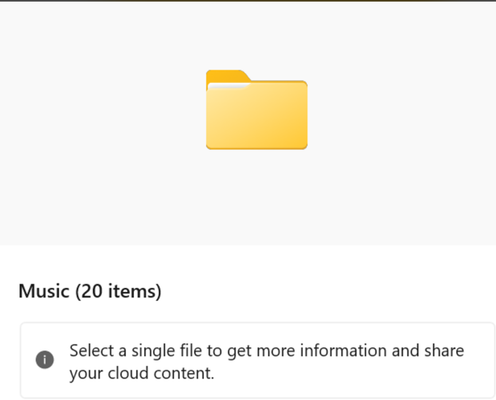Click the white paper sheet inside folder icon
This screenshot has width=496, height=400.
tap(228, 86)
